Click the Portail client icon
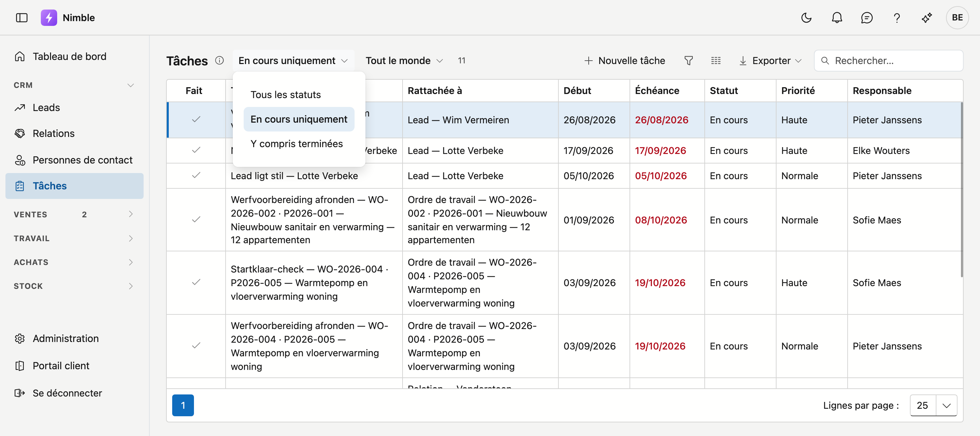980x436 pixels. click(20, 365)
